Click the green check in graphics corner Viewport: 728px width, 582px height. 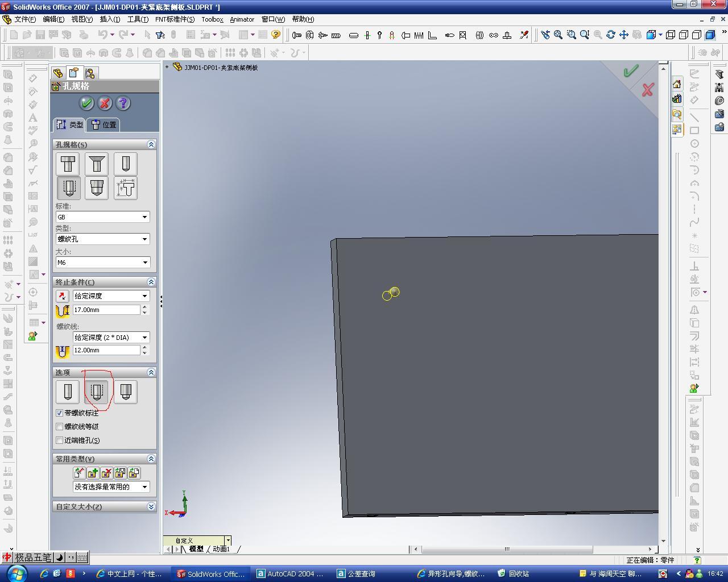[631, 71]
